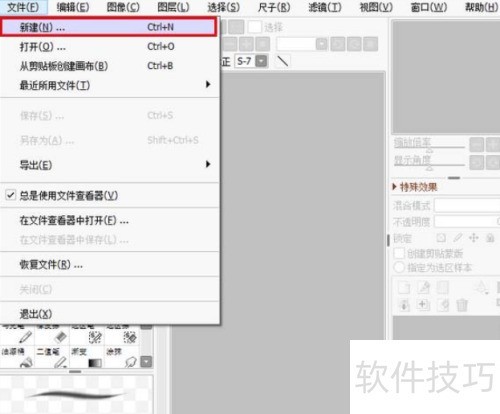This screenshot has height=414, width=500.
Task: Choose 退出(X) to quit
Action: point(109,314)
